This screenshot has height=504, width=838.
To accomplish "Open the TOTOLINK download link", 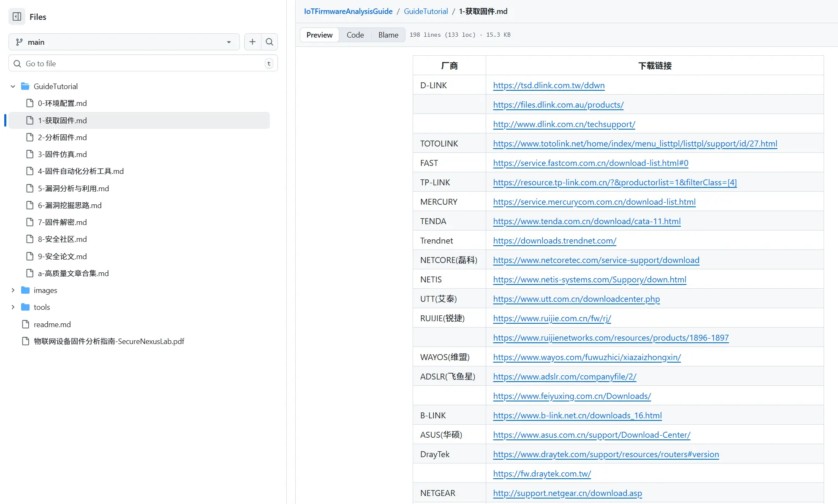I will coord(635,144).
